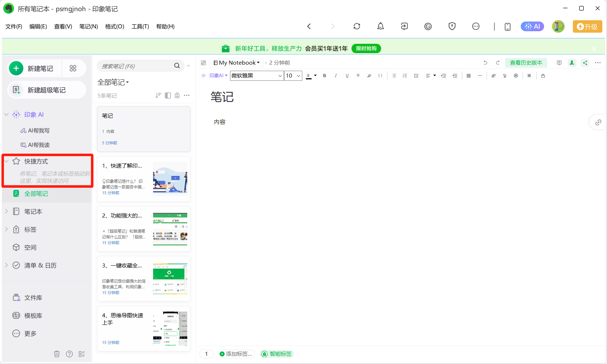607x364 pixels.
Task: Click the 升级 upgrade button
Action: coord(587,27)
